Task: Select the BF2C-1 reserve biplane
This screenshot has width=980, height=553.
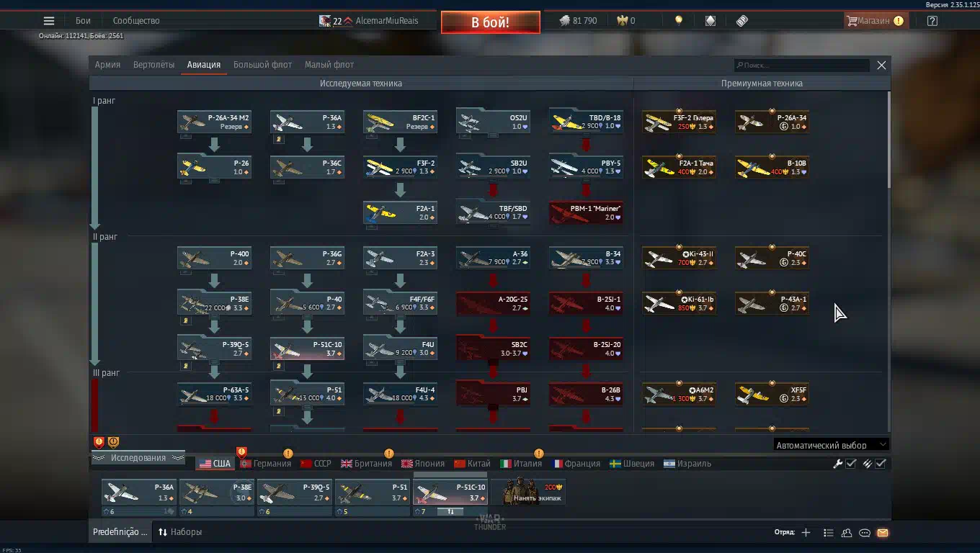Action: [x=400, y=122]
